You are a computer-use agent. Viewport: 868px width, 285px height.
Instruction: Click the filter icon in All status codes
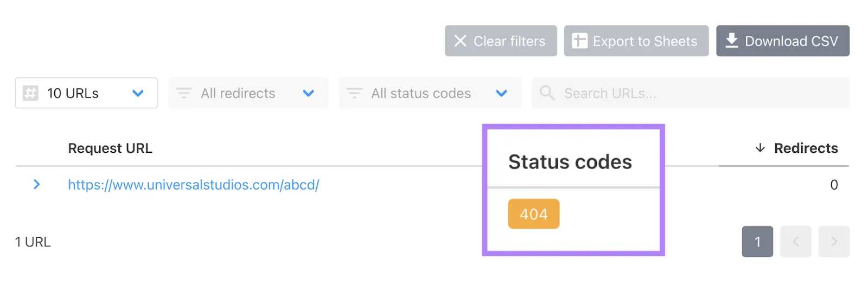(x=354, y=93)
